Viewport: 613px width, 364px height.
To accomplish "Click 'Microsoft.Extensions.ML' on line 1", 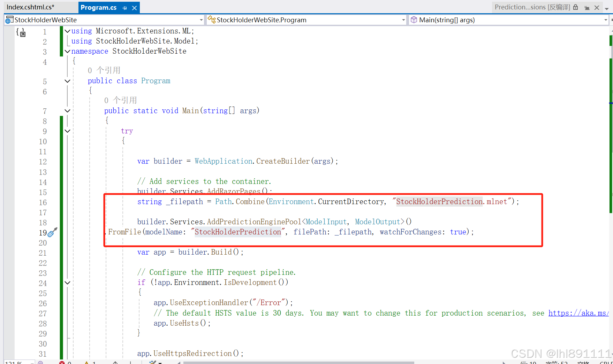I will (x=143, y=31).
